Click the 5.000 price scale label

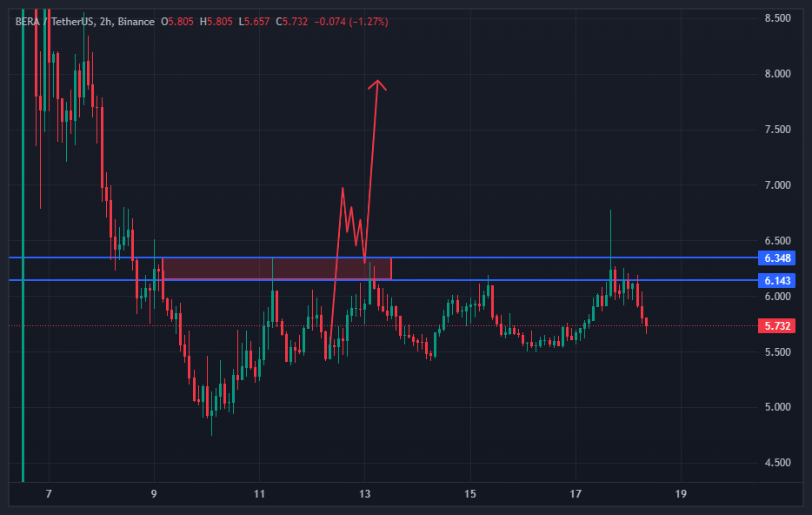coord(778,407)
